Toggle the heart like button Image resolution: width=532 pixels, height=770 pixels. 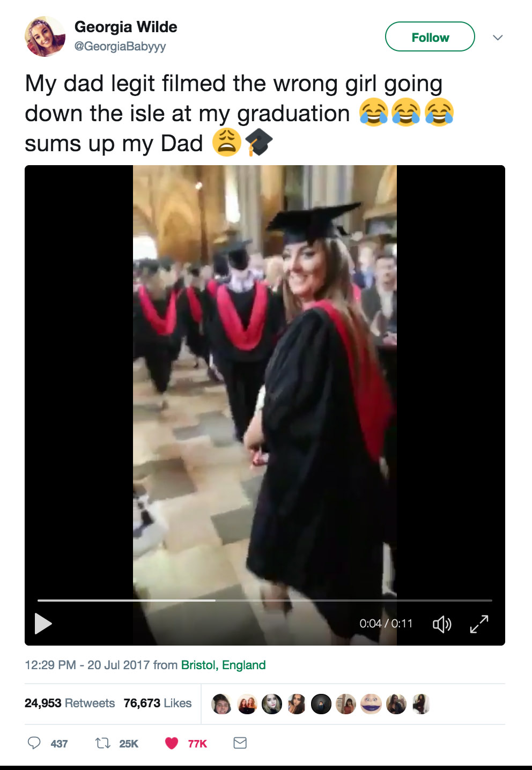pos(172,743)
